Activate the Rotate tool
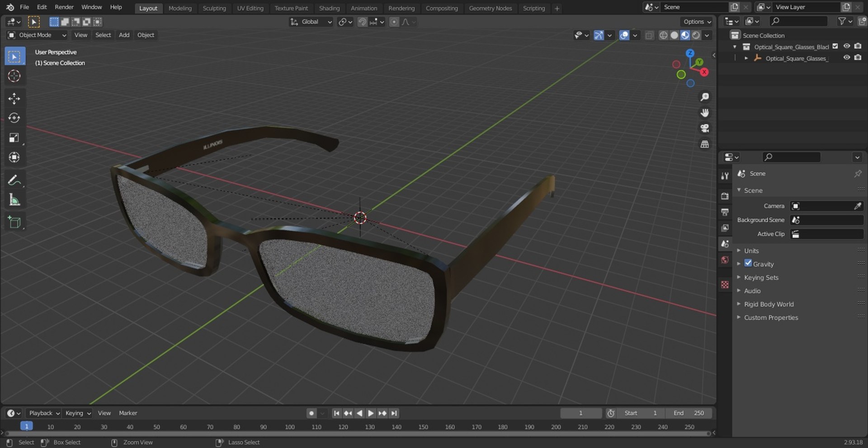The image size is (868, 448). click(14, 118)
